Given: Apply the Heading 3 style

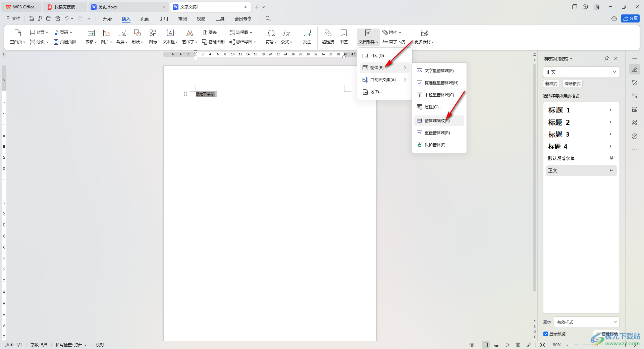Looking at the screenshot, I should point(581,134).
